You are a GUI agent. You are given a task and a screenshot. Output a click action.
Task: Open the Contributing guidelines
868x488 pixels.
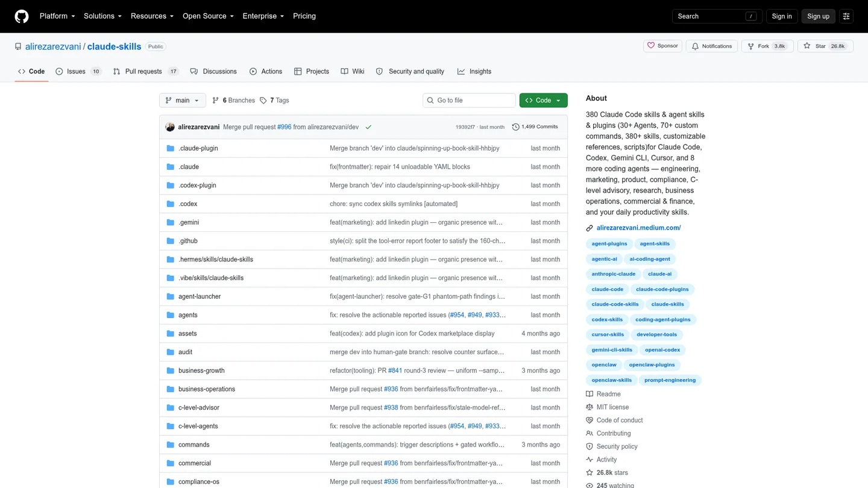tap(608, 433)
